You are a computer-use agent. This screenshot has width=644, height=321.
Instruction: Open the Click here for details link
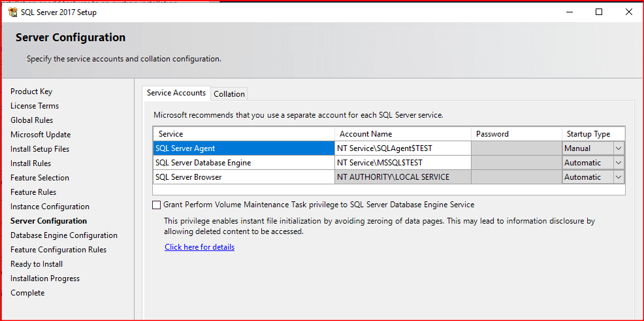pyautogui.click(x=199, y=247)
